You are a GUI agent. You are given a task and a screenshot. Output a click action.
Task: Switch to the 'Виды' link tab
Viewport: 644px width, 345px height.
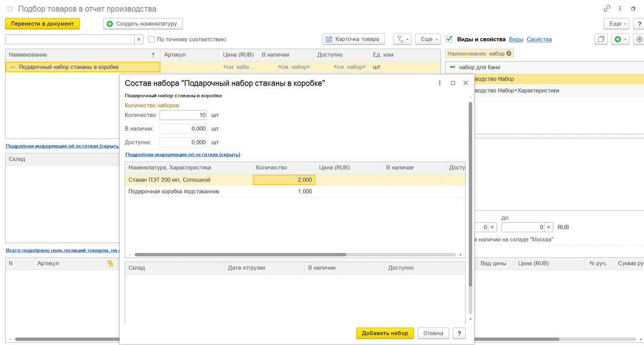click(516, 39)
